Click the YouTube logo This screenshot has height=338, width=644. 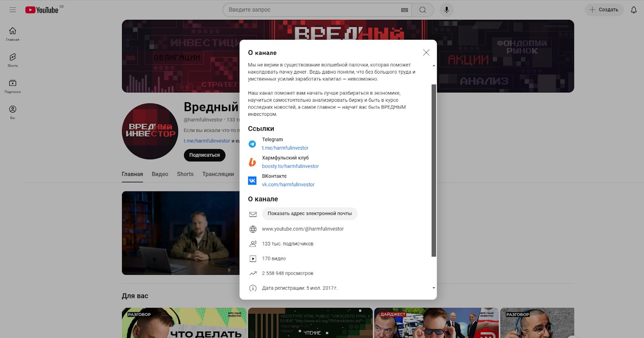[x=42, y=10]
